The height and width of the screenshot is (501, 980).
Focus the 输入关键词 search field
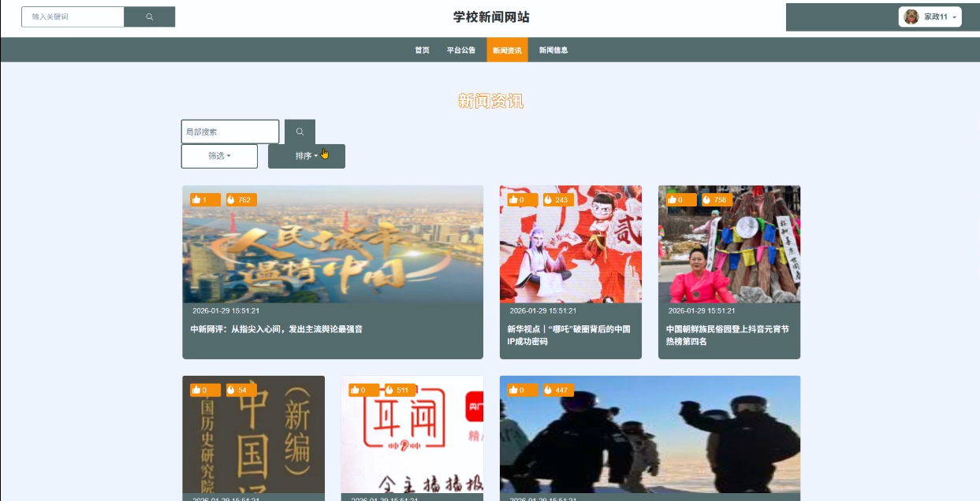tap(73, 17)
